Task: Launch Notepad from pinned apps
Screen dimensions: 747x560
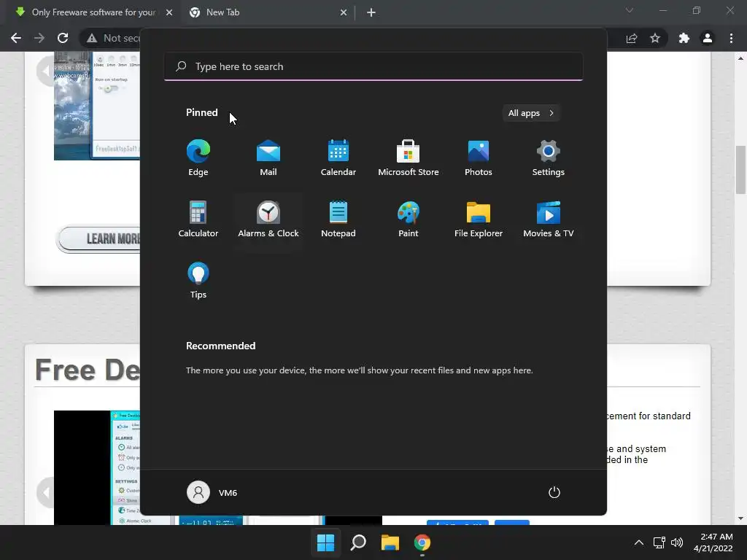Action: pos(338,219)
